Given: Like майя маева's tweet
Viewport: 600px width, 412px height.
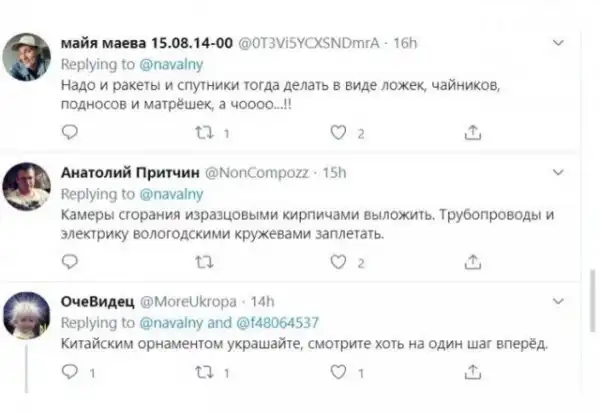Looking at the screenshot, I should 339,132.
